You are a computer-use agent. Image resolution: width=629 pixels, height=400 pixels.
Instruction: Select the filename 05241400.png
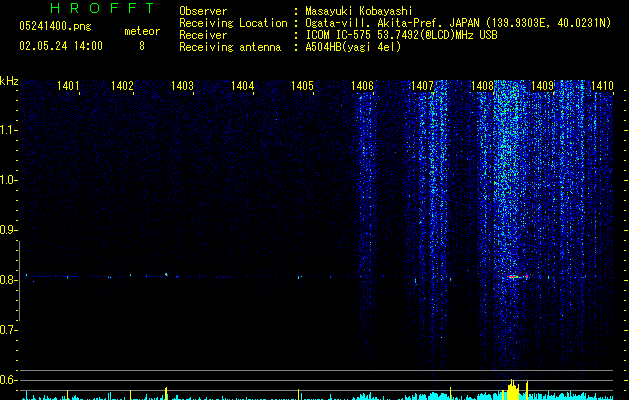[55, 26]
